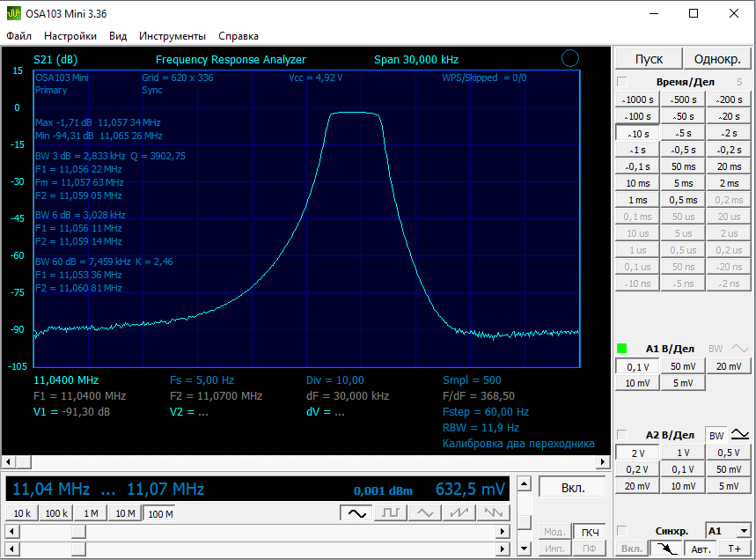Screen dimensions: 756x560
Task: Open the Инструменты menu
Action: [172, 36]
